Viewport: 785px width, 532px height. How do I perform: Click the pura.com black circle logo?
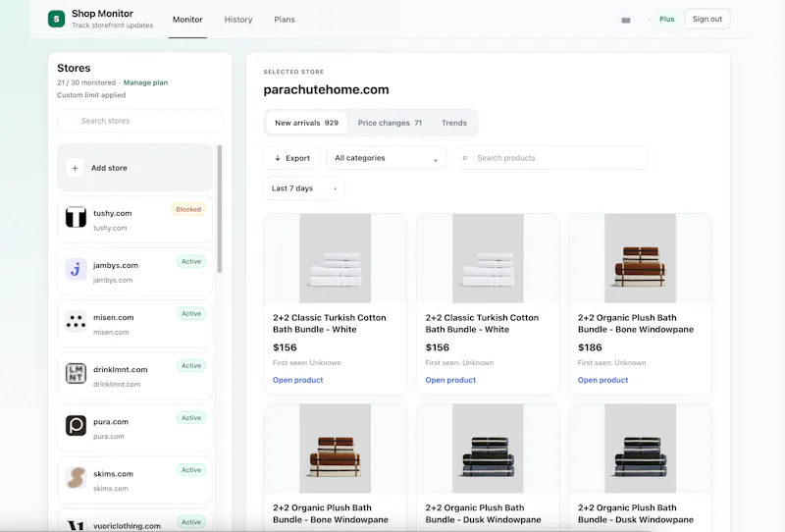[76, 426]
